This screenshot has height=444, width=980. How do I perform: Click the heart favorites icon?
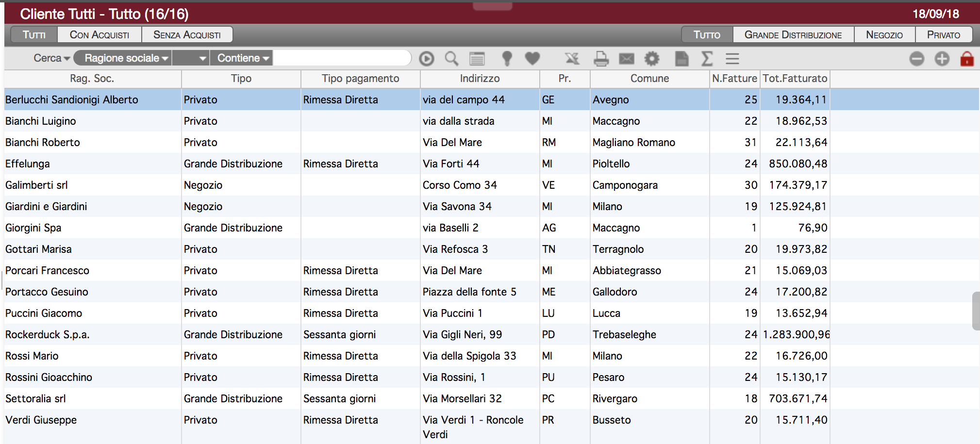tap(532, 59)
